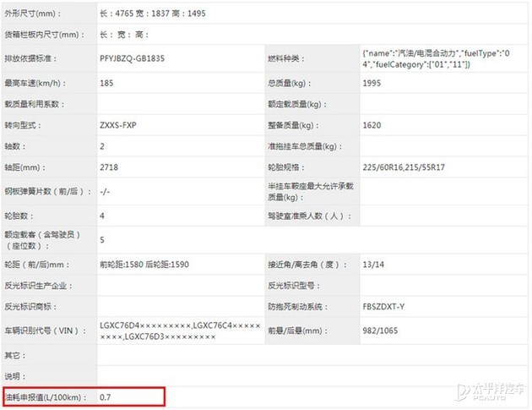Click the '转向型式' label
This screenshot has height=410, width=532.
(x=23, y=125)
